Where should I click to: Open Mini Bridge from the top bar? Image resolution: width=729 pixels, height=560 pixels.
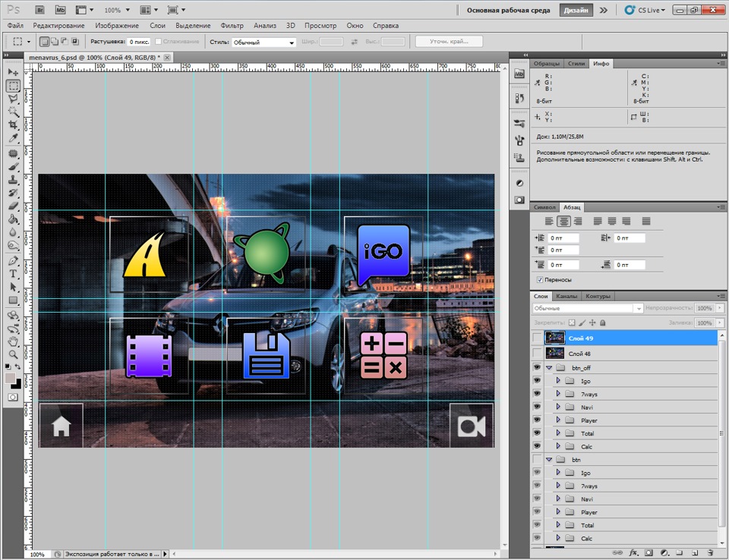(x=60, y=10)
